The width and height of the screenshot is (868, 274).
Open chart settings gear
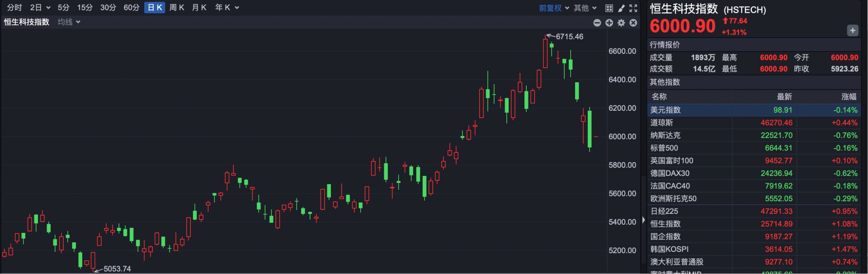point(621,23)
